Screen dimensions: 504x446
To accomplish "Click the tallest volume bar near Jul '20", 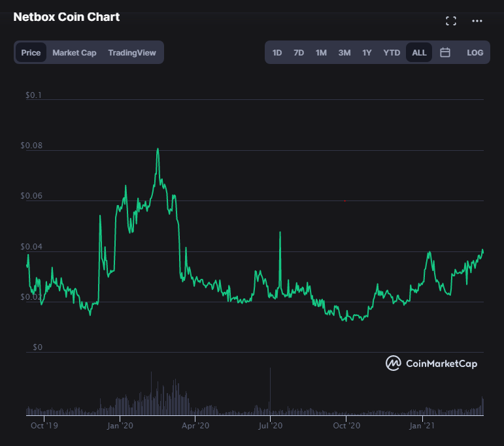I will tap(271, 392).
